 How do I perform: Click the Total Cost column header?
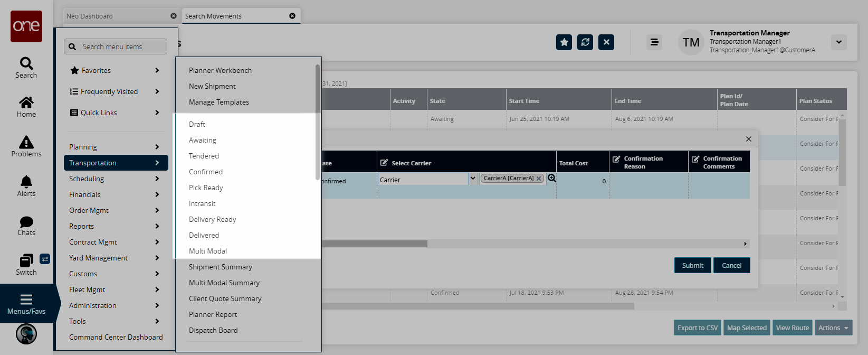click(583, 162)
